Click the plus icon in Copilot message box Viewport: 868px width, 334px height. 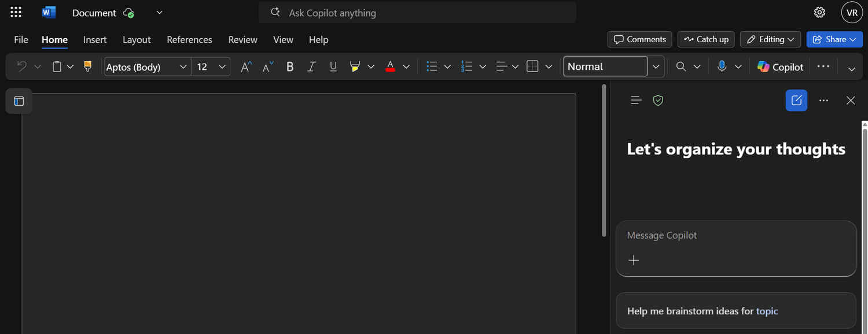click(x=634, y=261)
